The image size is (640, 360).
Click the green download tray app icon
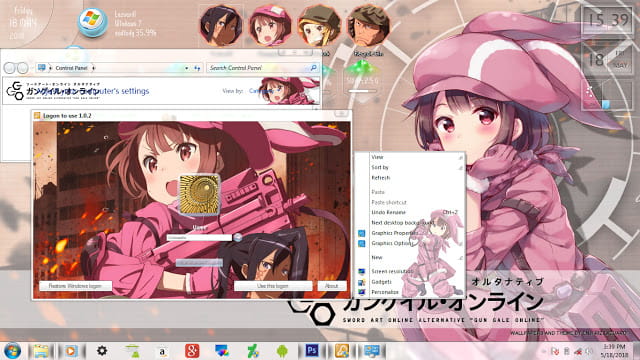(x=132, y=351)
